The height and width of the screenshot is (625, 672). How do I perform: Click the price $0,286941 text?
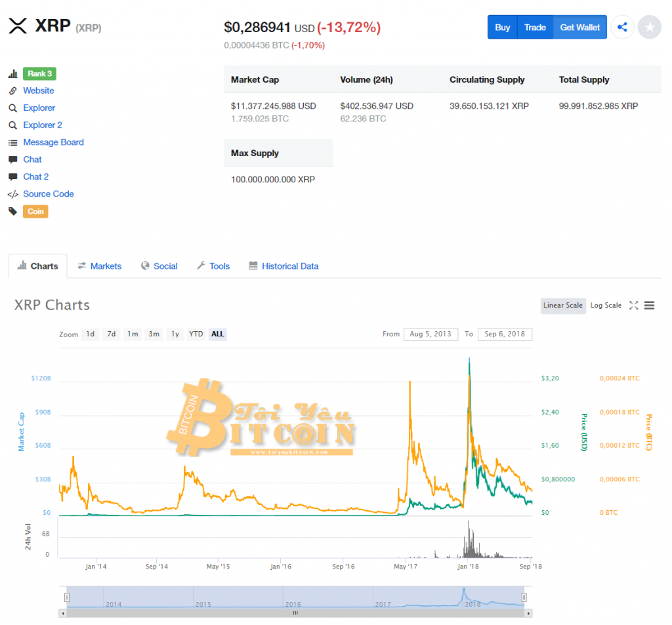pyautogui.click(x=257, y=28)
